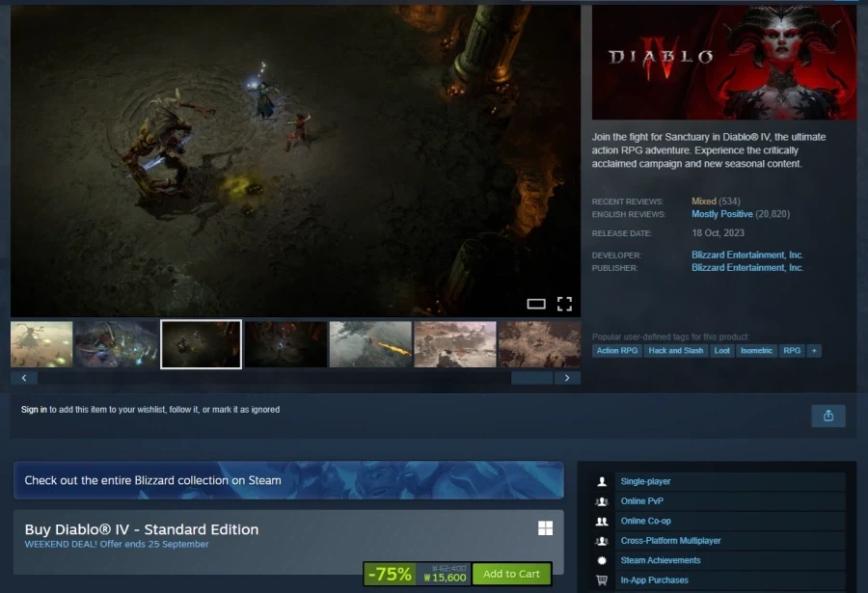This screenshot has width=868, height=593.
Task: Open the RPG tag
Action: (792, 350)
